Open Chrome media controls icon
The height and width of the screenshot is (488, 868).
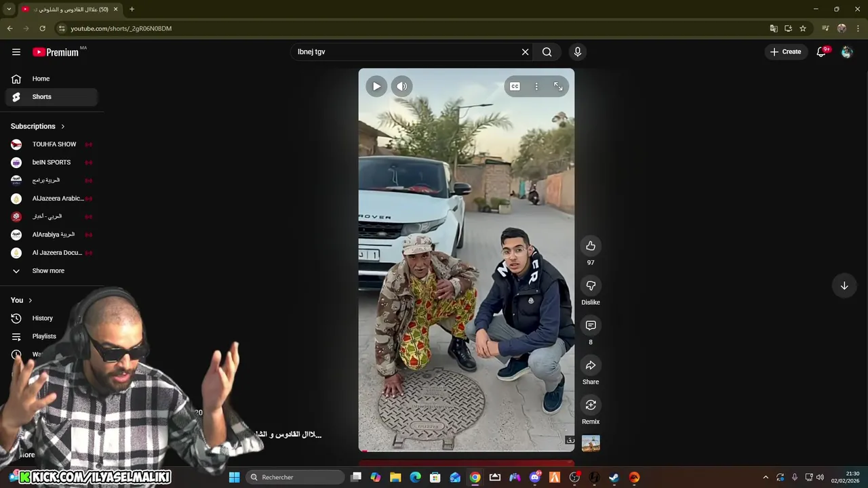[x=825, y=28]
